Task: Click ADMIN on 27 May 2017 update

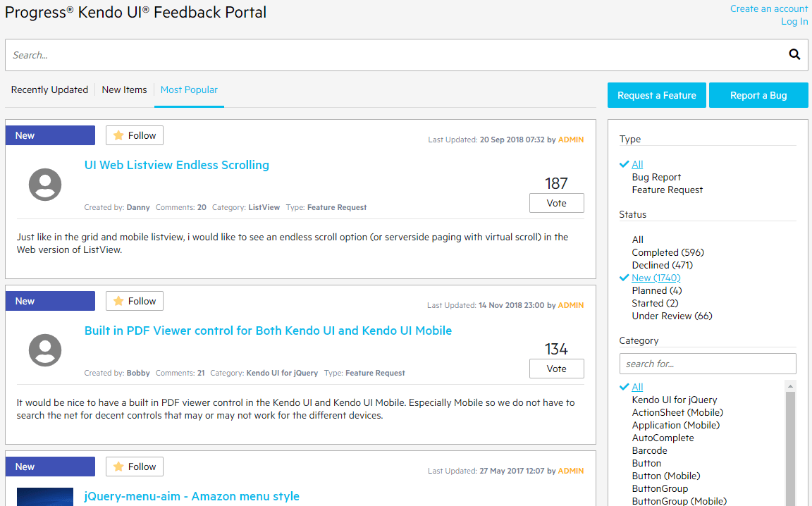Action: point(571,471)
